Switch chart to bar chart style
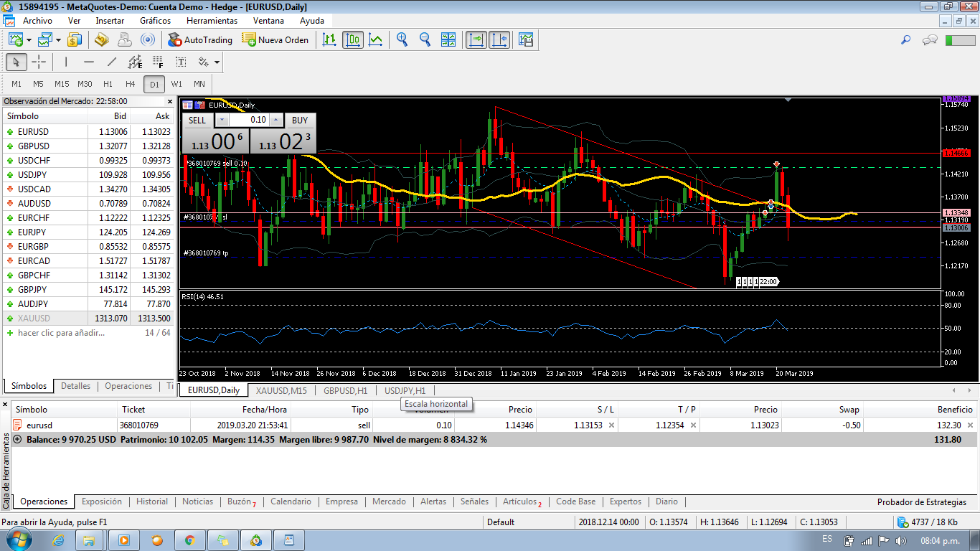Image resolution: width=980 pixels, height=551 pixels. [x=329, y=39]
